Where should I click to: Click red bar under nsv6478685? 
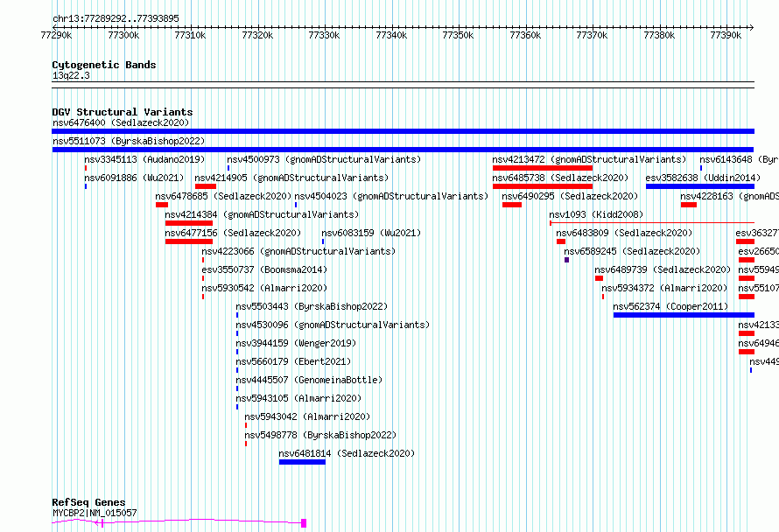tap(161, 205)
